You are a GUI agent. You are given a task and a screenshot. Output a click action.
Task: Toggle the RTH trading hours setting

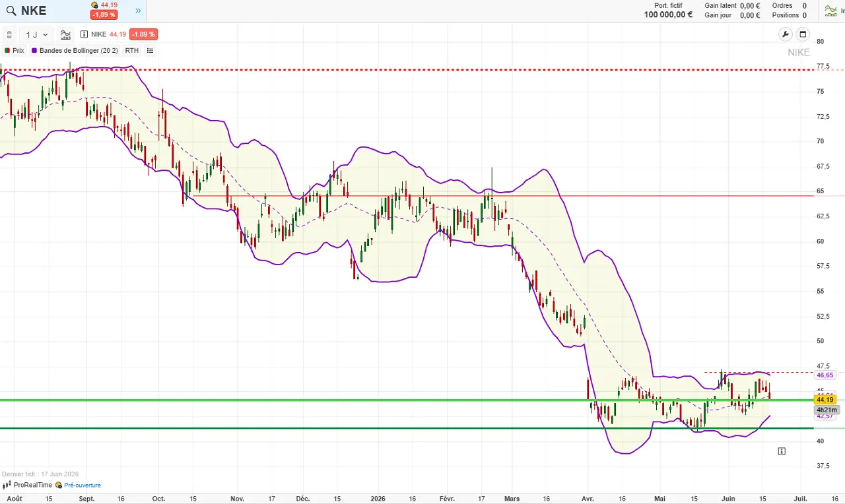tap(131, 50)
